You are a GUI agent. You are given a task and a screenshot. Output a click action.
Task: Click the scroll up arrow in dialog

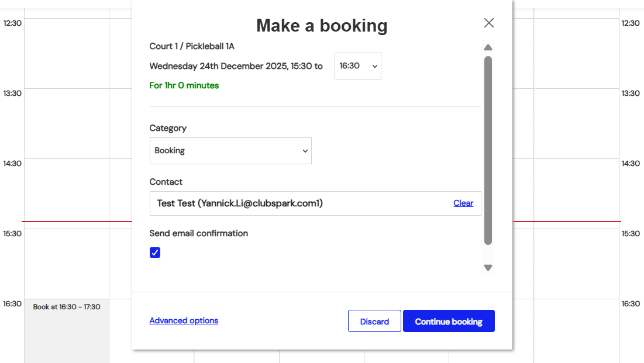coord(488,47)
